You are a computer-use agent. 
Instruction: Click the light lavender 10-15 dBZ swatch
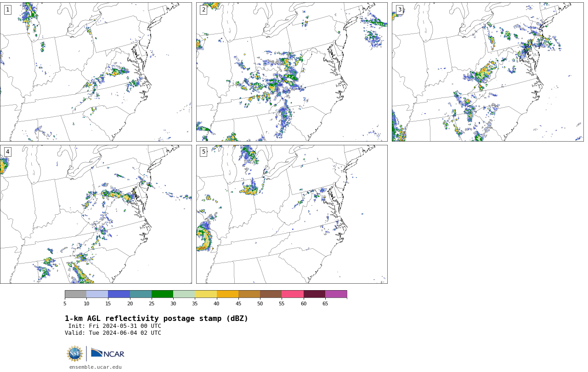(97, 294)
